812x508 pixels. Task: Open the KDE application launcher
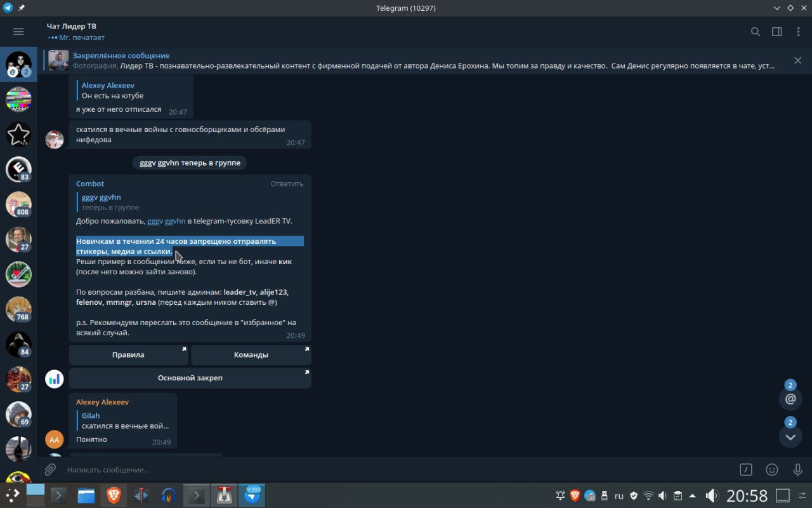click(12, 495)
